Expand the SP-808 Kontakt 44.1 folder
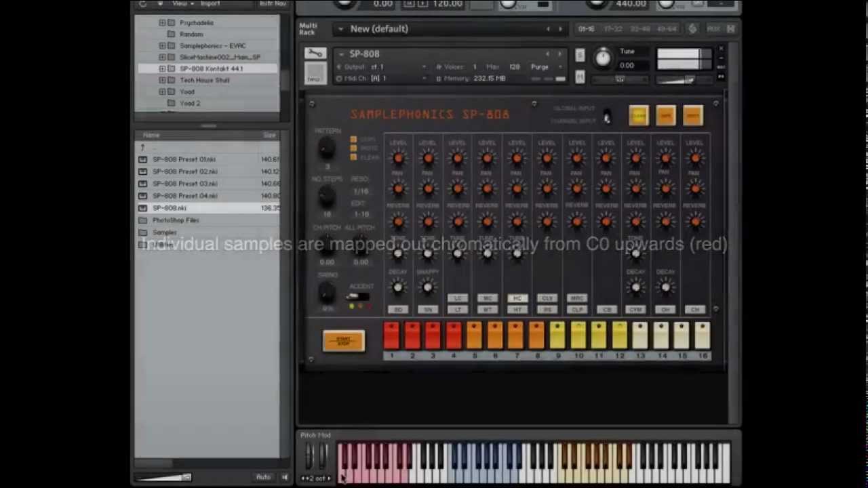The width and height of the screenshot is (868, 488). click(162, 68)
